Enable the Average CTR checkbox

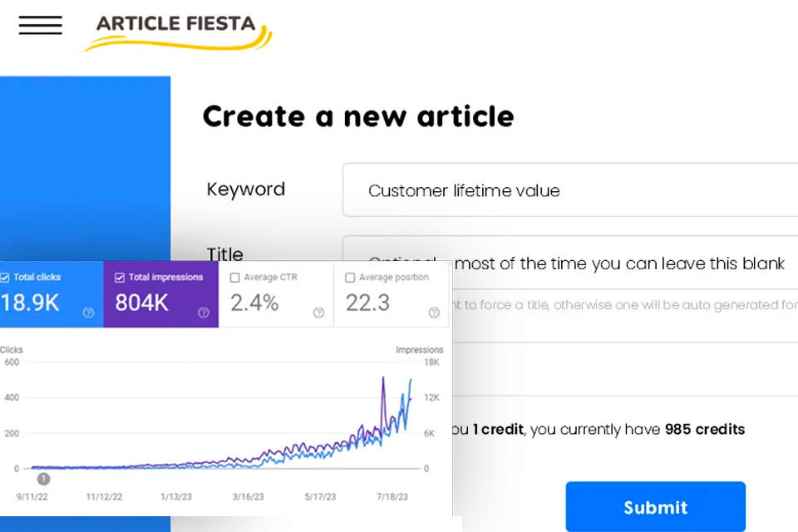235,278
